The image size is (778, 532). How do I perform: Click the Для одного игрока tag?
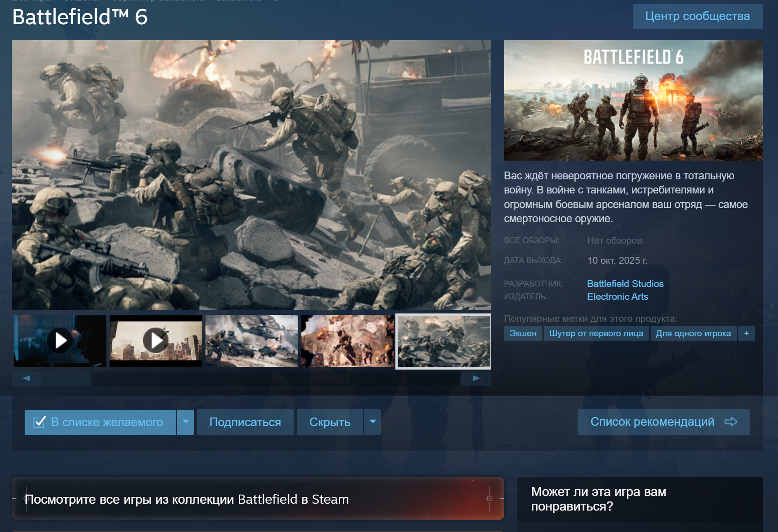(x=693, y=334)
